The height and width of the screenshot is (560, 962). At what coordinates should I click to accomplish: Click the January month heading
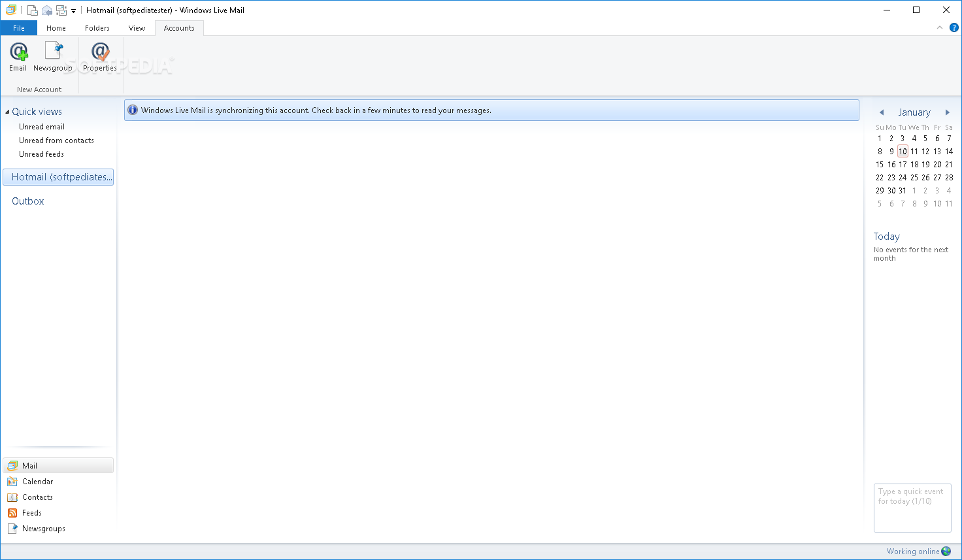click(914, 112)
